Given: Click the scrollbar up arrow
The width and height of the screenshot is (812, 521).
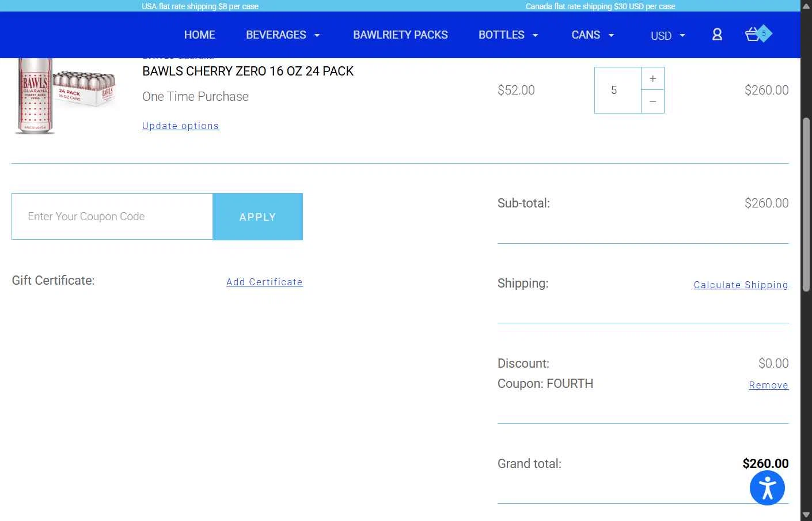Looking at the screenshot, I should [806, 6].
